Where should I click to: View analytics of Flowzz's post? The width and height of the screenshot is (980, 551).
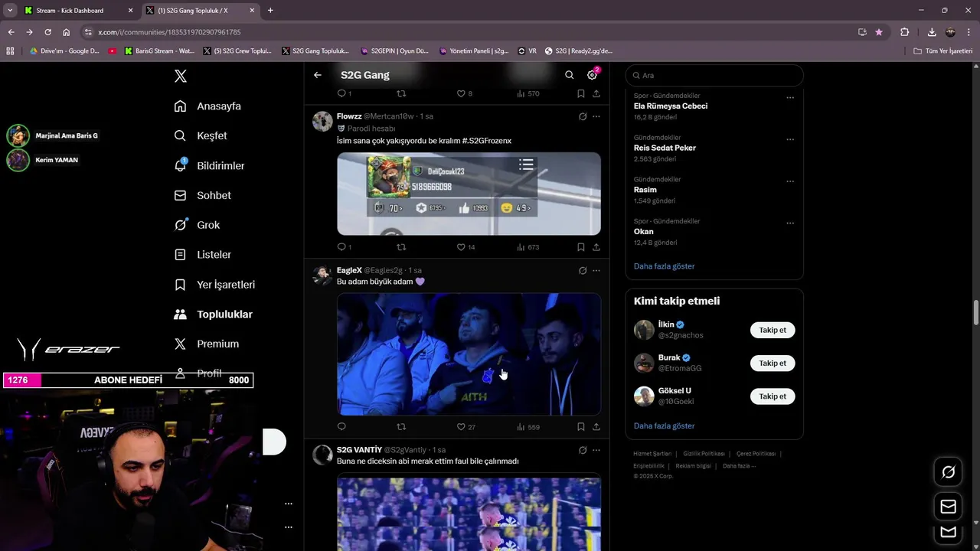(x=528, y=247)
